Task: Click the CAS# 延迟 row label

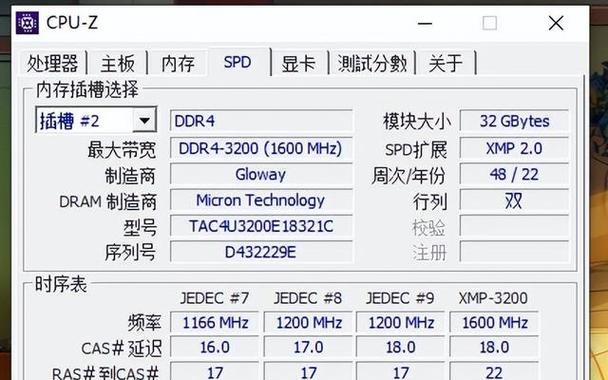Action: pyautogui.click(x=121, y=348)
